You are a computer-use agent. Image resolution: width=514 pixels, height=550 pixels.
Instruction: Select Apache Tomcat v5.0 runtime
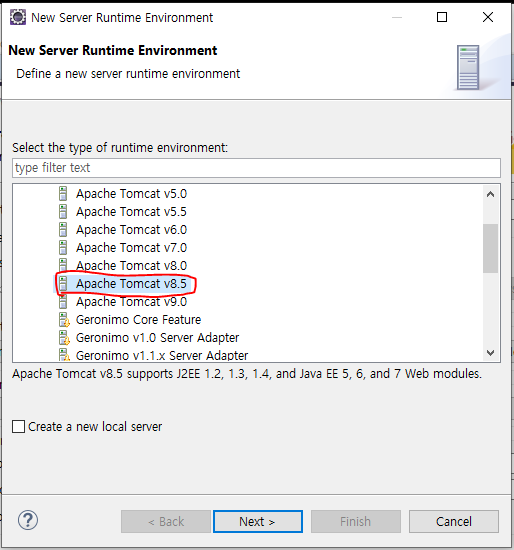pyautogui.click(x=132, y=194)
